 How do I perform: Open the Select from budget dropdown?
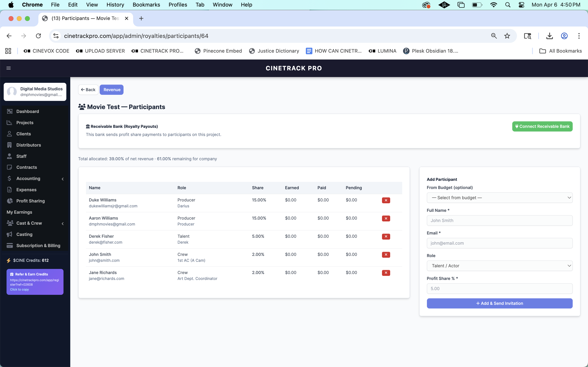point(499,198)
